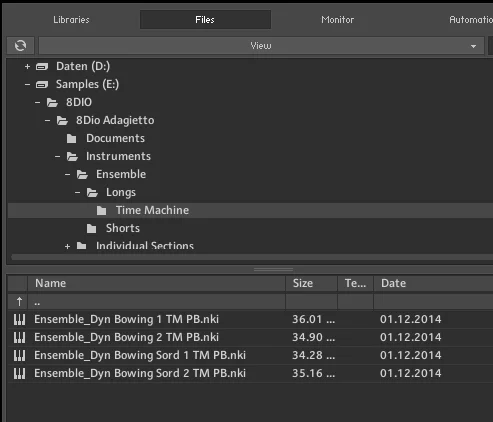Click the Samples (E:) drive icon

click(x=42, y=85)
